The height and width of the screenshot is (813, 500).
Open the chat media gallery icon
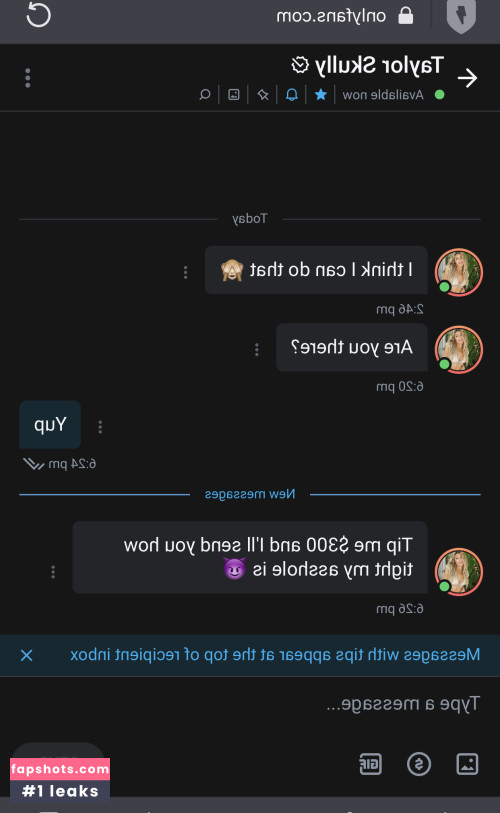234,94
